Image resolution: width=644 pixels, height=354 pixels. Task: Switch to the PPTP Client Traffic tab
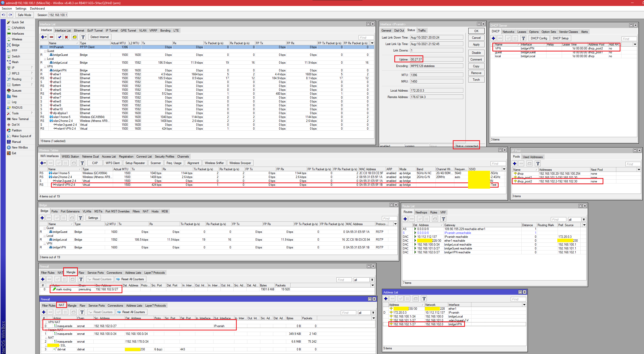[x=422, y=31]
